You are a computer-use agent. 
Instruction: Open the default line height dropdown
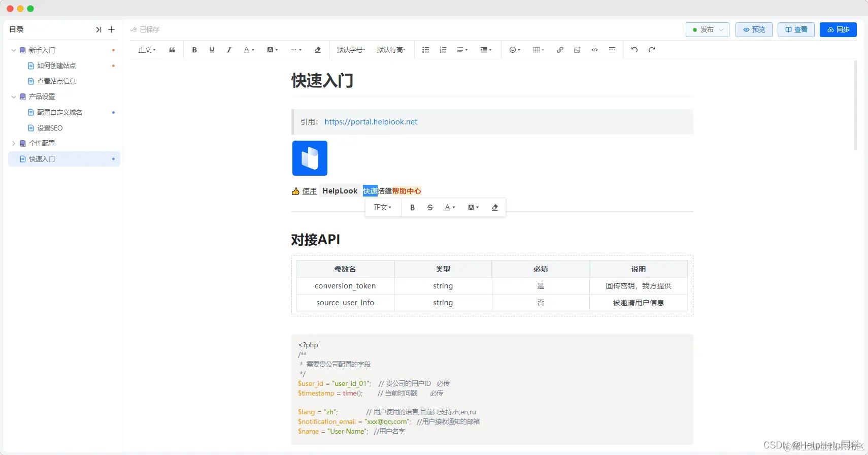click(x=391, y=50)
